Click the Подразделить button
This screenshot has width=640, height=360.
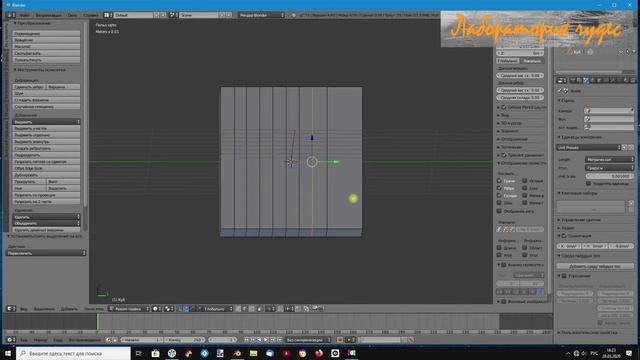(46, 155)
